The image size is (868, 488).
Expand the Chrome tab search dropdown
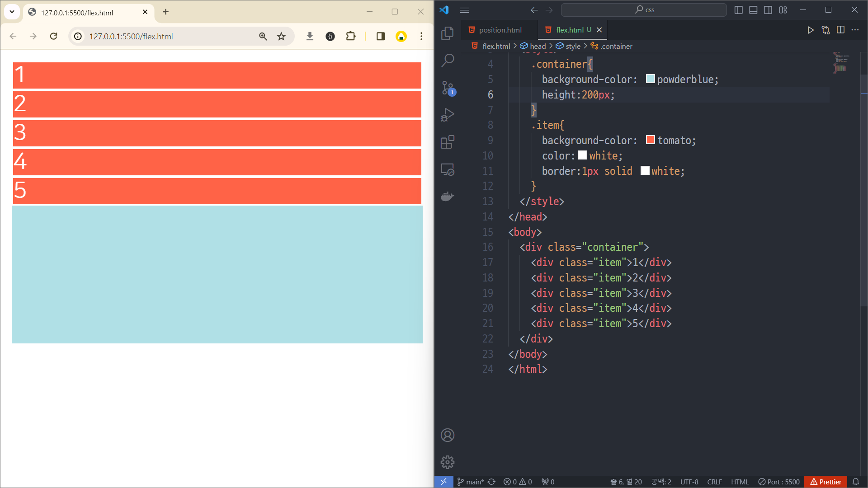pos(12,12)
